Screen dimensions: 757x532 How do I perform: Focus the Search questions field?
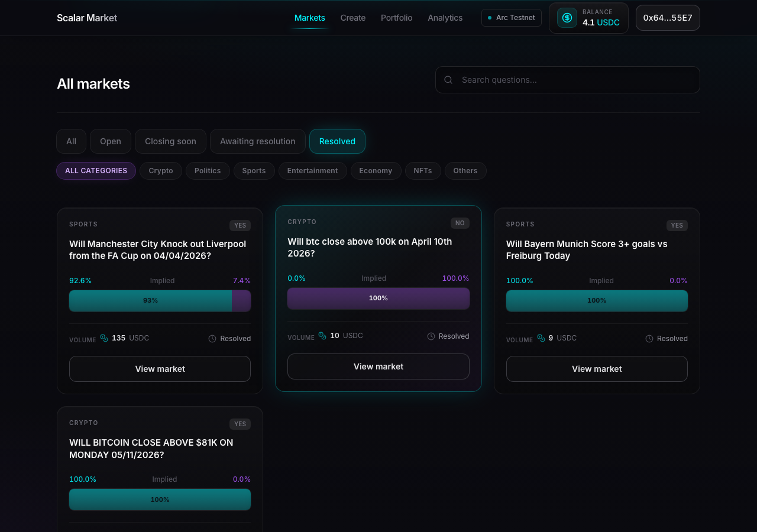(568, 80)
